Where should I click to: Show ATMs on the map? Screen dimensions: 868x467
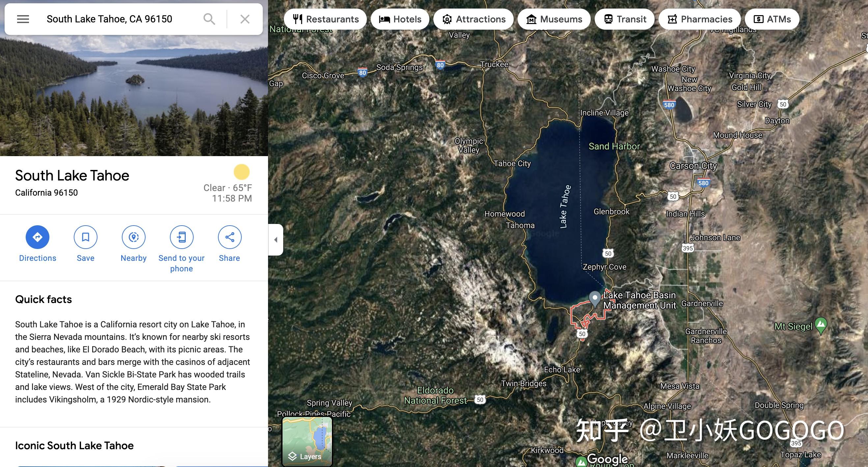click(x=772, y=19)
